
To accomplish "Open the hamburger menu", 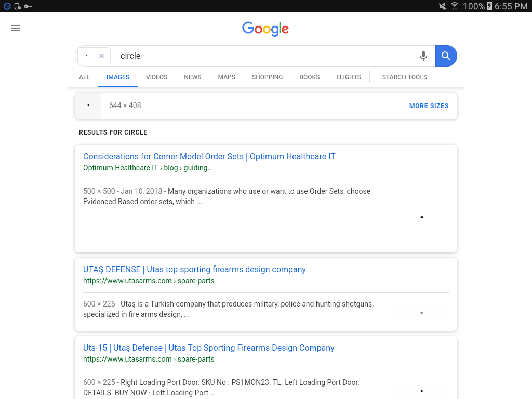I will [x=16, y=28].
